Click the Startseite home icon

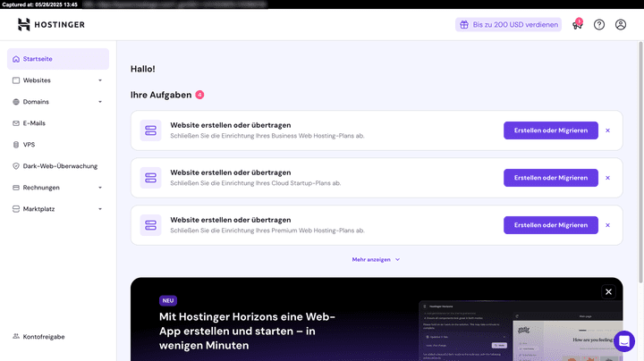coord(16,59)
